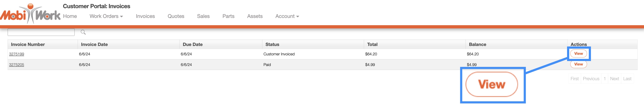This screenshot has height=110, width=644.
Task: Open invoice number 3275199 link
Action: tap(17, 54)
